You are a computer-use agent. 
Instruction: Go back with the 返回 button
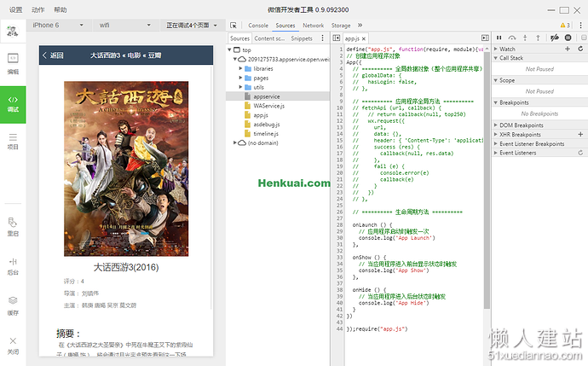pyautogui.click(x=53, y=55)
